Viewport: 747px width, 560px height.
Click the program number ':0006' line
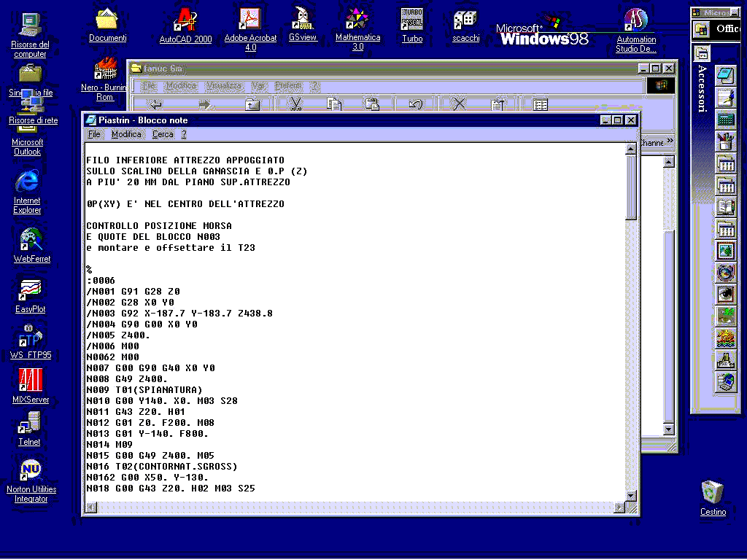point(101,281)
